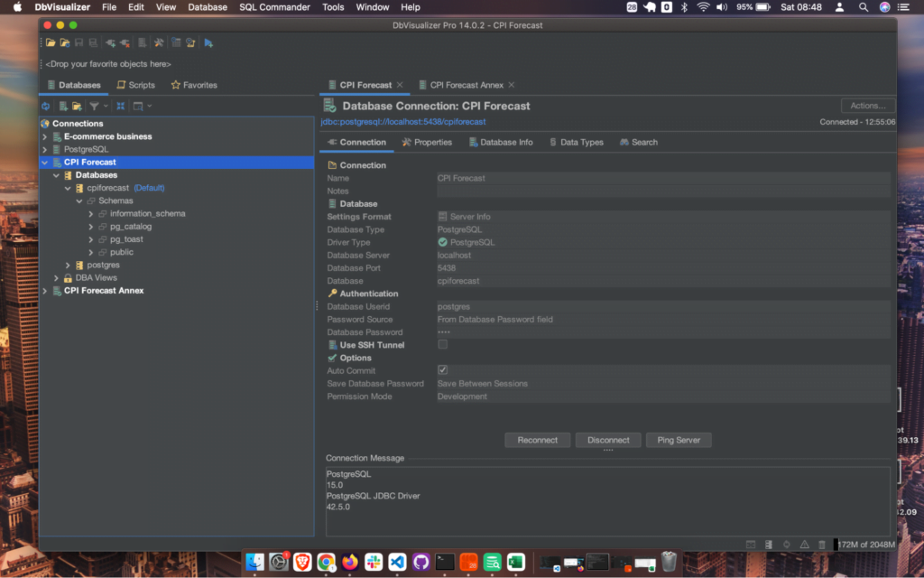
Task: Open the Tools menu
Action: 333,7
